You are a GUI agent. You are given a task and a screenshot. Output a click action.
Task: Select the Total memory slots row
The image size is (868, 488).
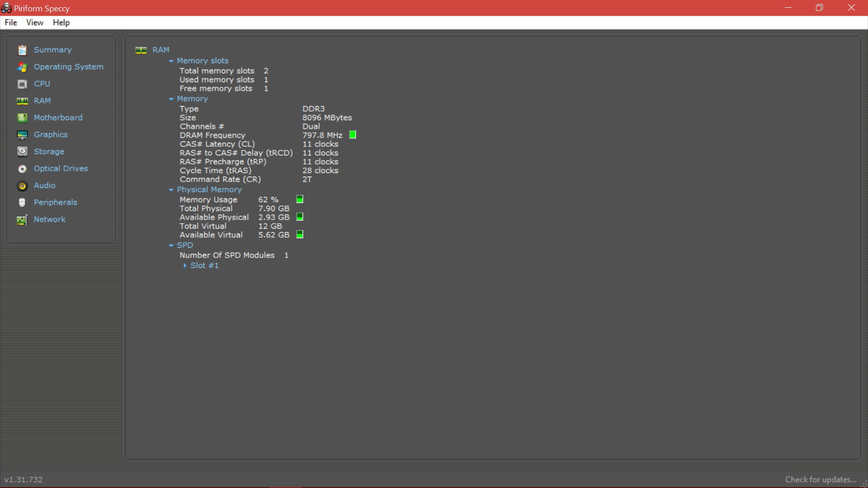click(224, 71)
